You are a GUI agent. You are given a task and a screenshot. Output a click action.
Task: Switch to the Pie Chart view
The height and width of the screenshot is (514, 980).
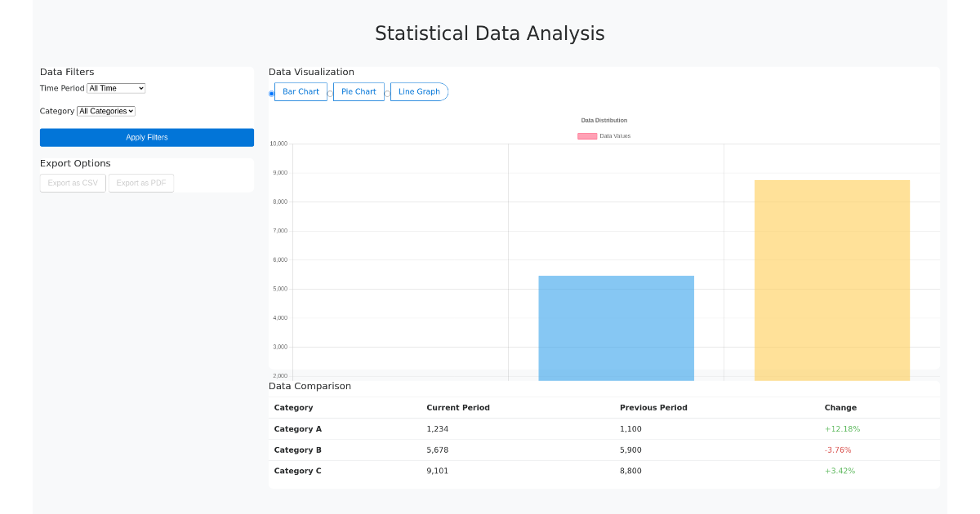359,91
